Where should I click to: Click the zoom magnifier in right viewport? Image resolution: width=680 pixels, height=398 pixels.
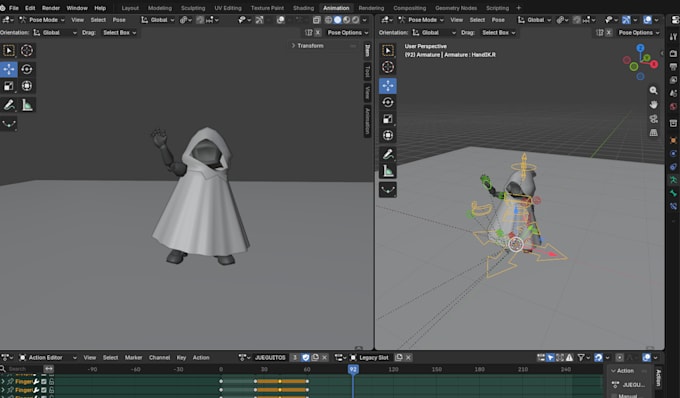click(x=653, y=91)
